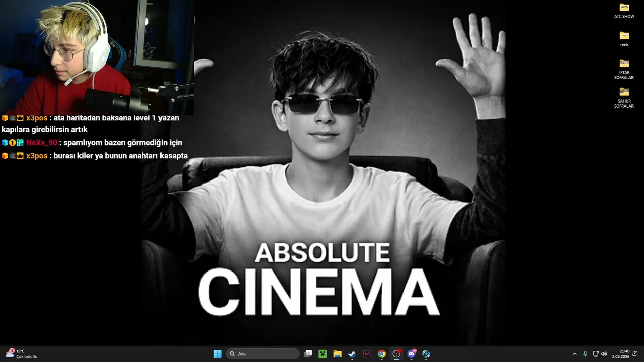
Task: Click the chat message 'burası kiler ya bunun anahtarı kasapta'
Action: [x=121, y=156]
